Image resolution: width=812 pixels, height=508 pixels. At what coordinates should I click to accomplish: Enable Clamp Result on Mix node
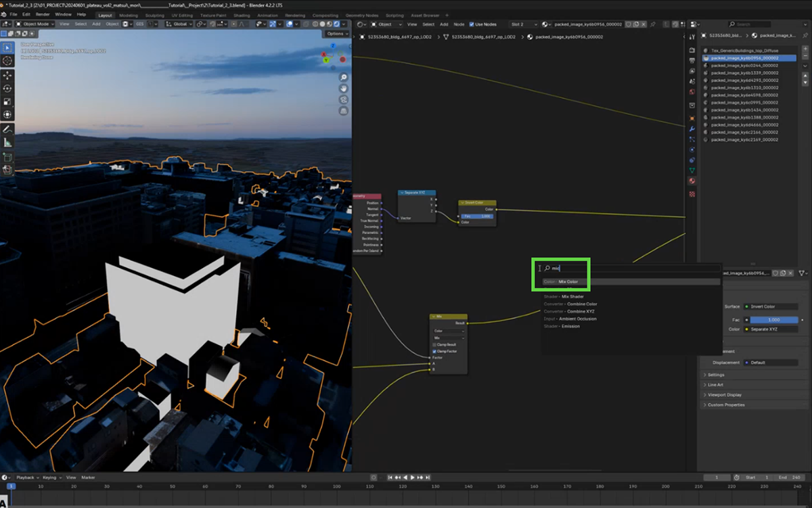click(x=435, y=345)
